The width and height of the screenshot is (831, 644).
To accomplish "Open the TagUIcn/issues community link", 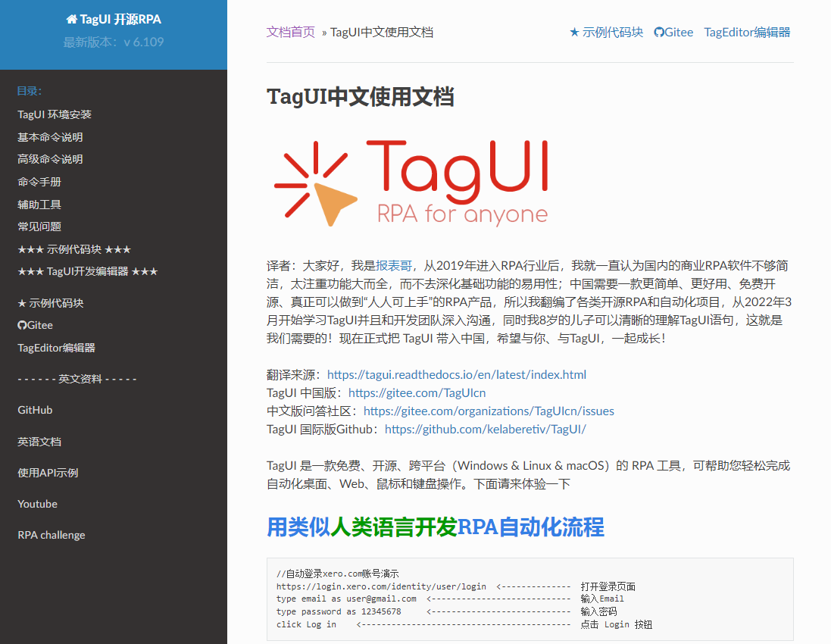I will click(x=489, y=411).
